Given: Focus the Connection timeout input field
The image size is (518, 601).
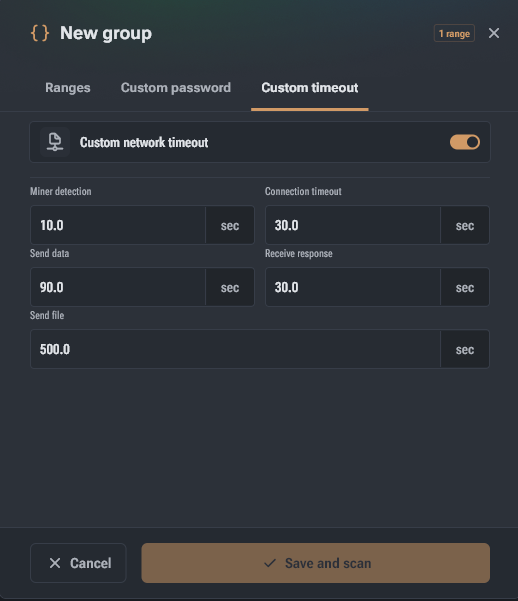Looking at the screenshot, I should [353, 225].
